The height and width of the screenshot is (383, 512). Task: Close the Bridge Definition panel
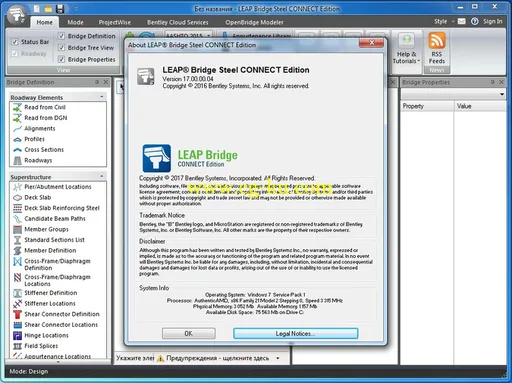click(106, 82)
